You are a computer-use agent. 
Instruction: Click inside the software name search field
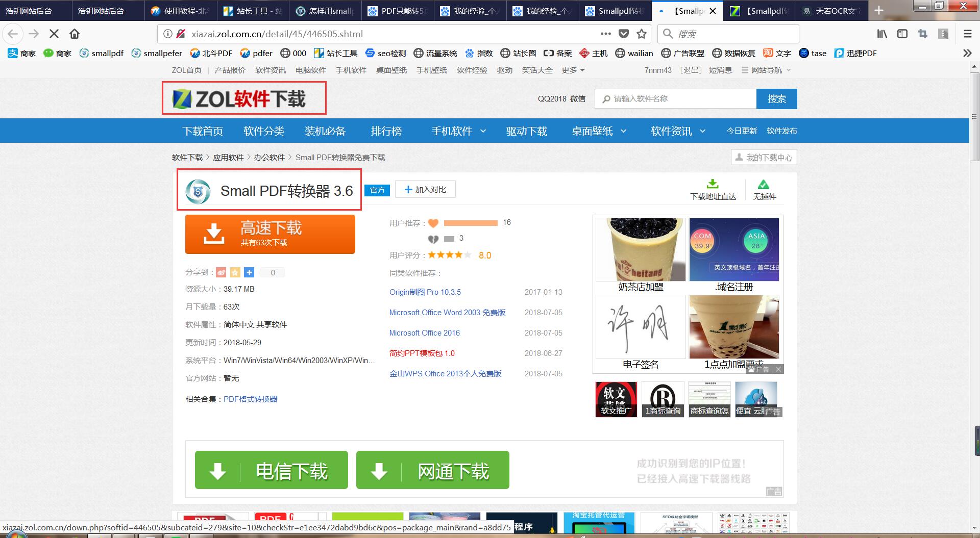(675, 99)
